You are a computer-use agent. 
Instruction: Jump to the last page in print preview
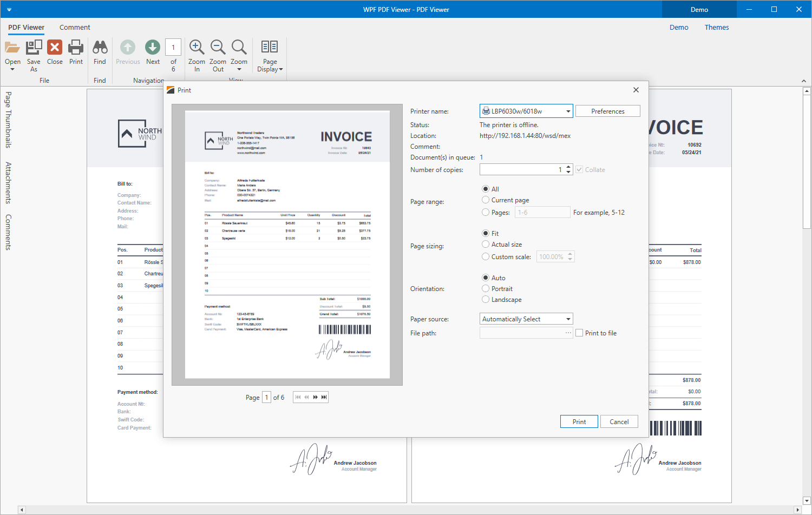pos(324,397)
